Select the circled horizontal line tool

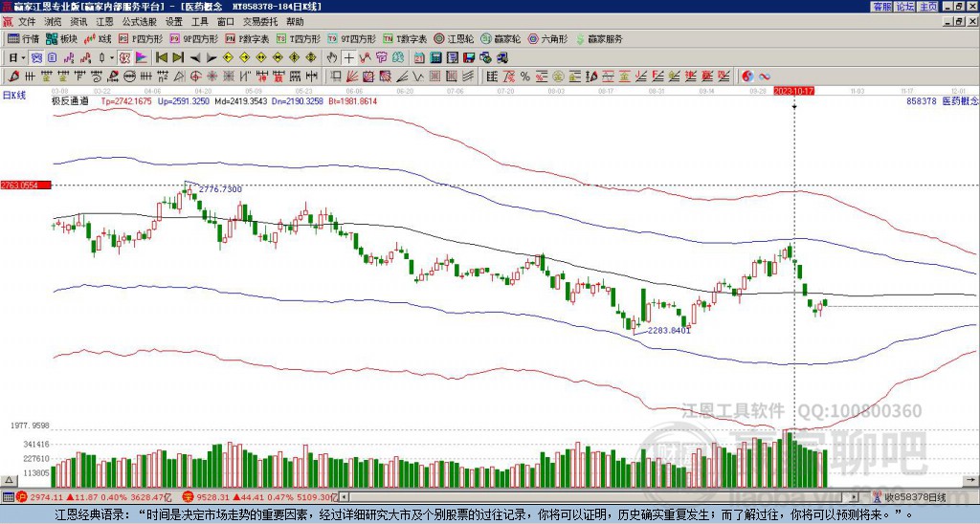click(x=129, y=76)
